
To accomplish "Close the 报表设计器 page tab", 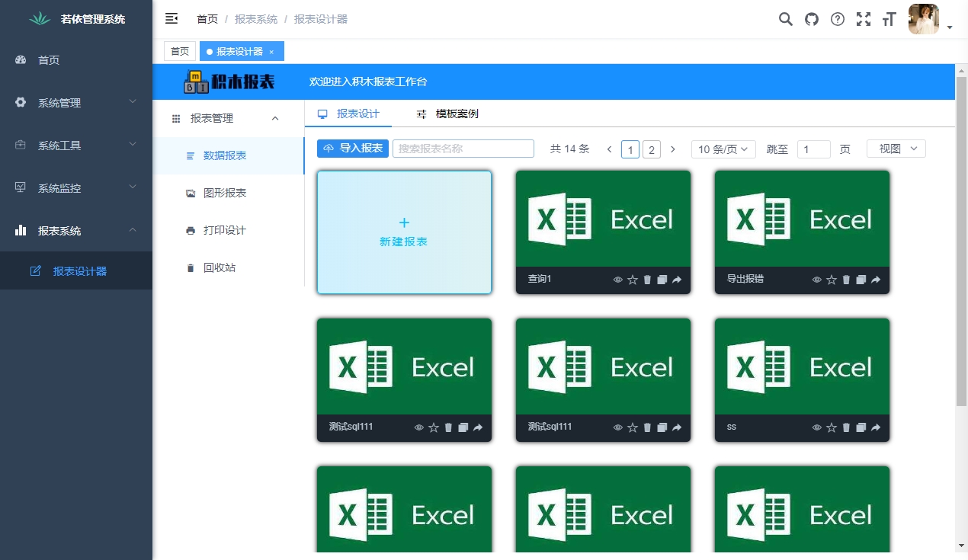I will tap(271, 52).
